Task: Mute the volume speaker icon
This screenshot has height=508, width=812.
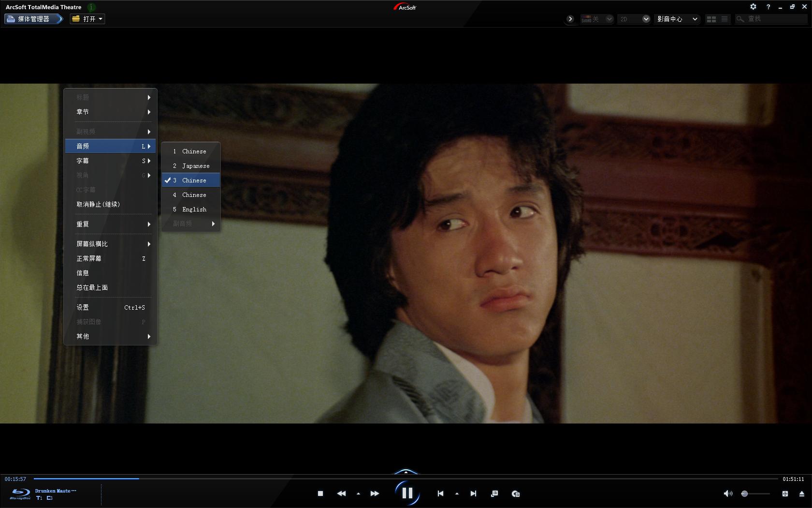Action: pyautogui.click(x=727, y=493)
